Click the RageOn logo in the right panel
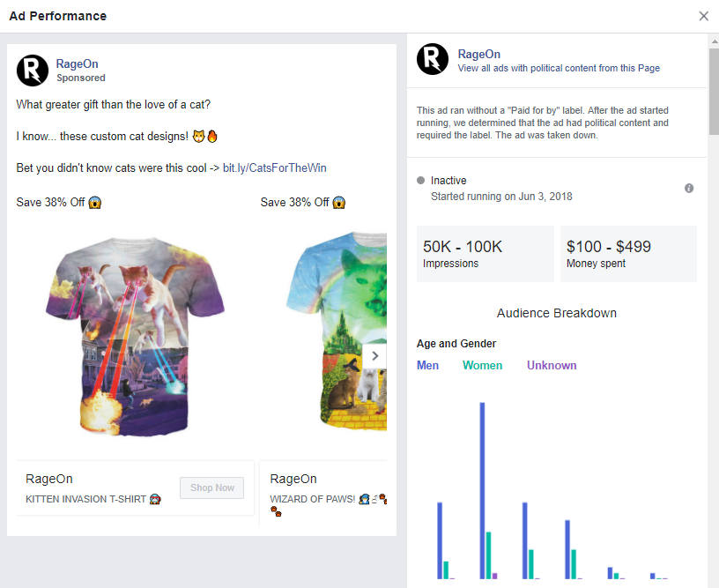Image resolution: width=719 pixels, height=588 pixels. tap(433, 59)
